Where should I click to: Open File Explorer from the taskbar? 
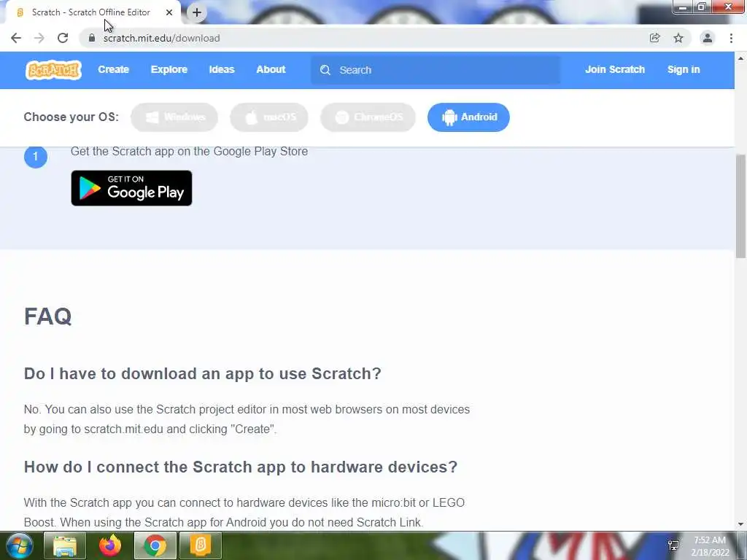pyautogui.click(x=65, y=545)
